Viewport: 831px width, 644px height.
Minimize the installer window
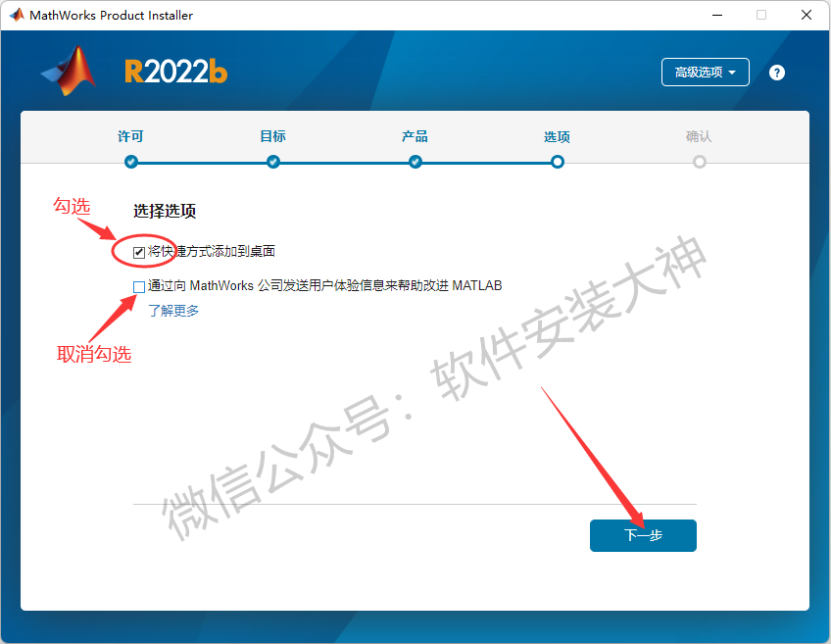pos(717,15)
